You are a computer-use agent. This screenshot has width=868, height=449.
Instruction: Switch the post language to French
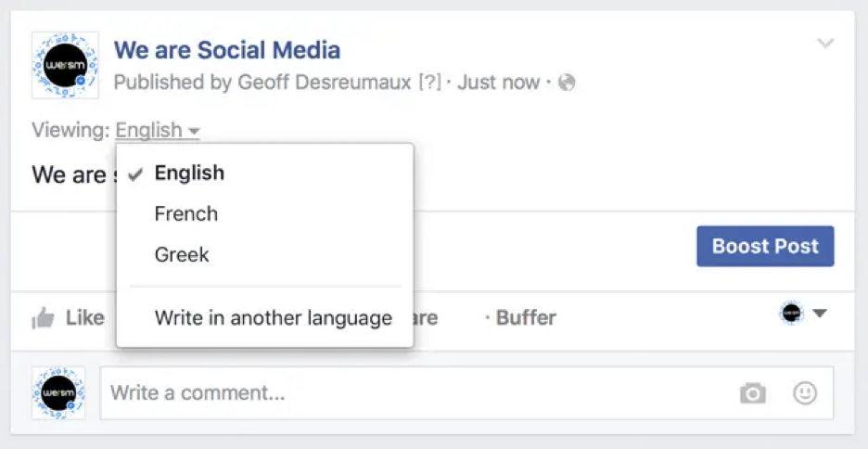pyautogui.click(x=185, y=213)
